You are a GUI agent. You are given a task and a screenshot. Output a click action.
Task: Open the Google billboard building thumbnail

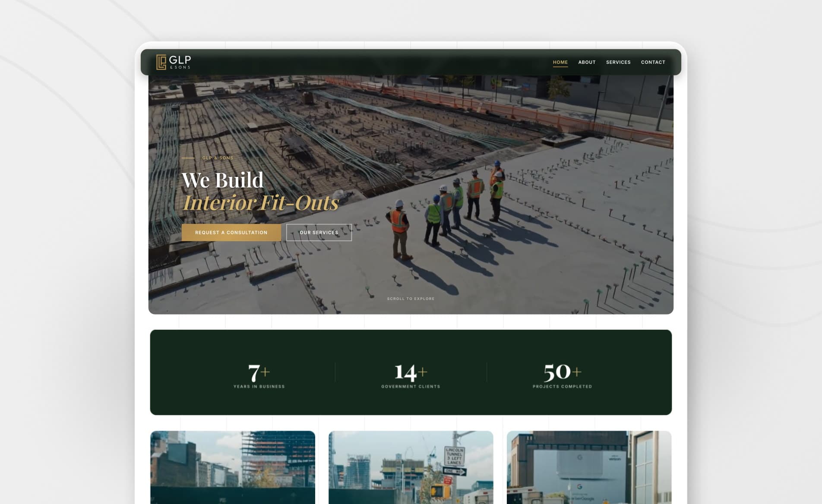click(589, 467)
